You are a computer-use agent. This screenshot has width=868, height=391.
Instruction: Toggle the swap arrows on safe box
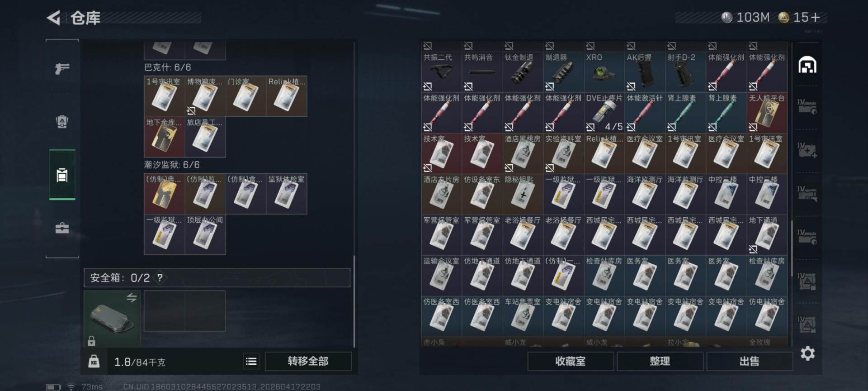pyautogui.click(x=132, y=298)
